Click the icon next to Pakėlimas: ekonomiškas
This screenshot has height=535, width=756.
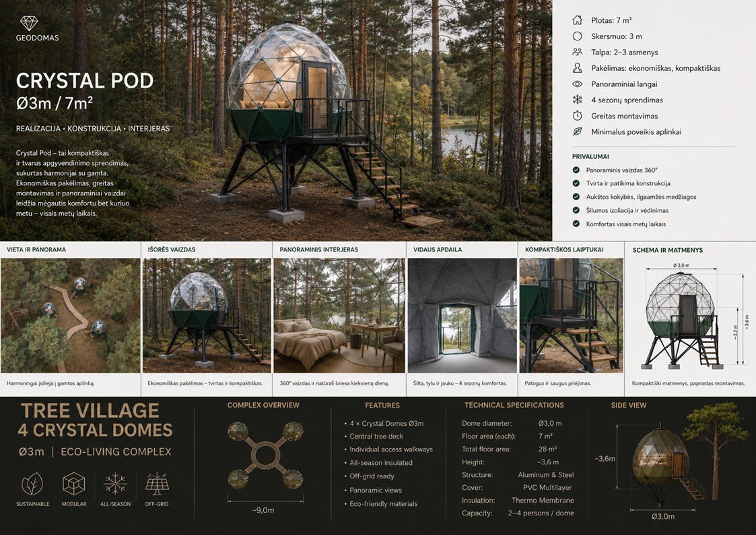tap(577, 68)
